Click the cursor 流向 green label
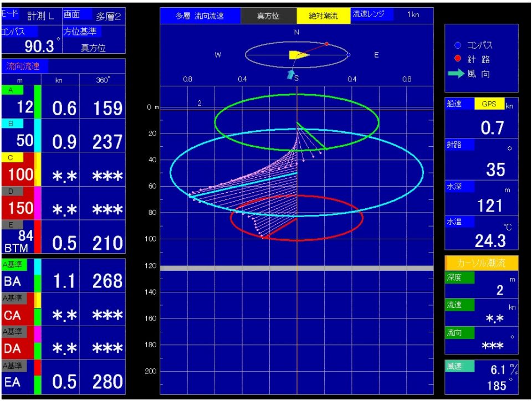The height and width of the screenshot is (401, 532). 460,333
